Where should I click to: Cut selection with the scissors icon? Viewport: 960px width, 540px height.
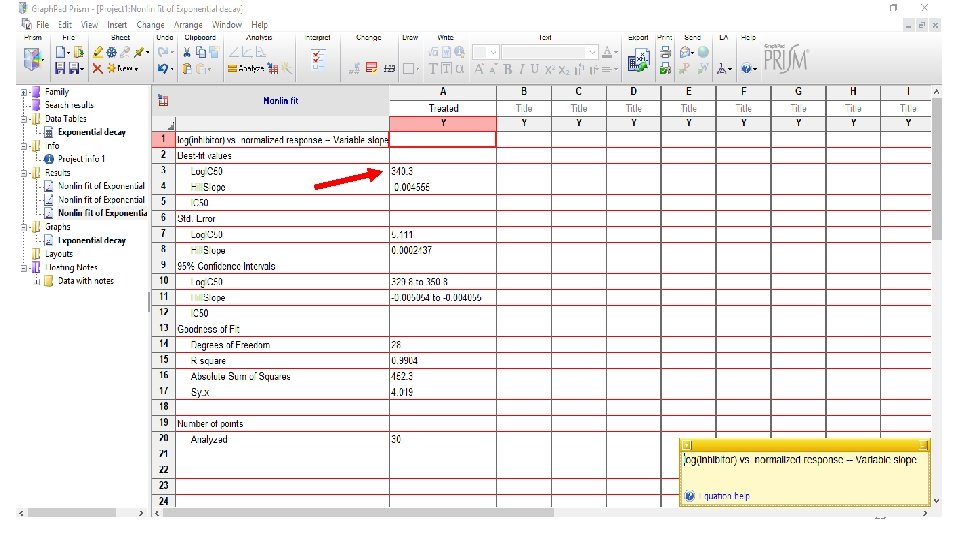[187, 53]
